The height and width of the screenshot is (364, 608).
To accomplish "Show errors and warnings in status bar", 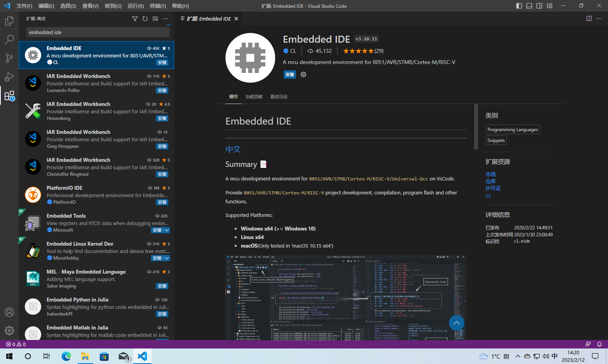I will pyautogui.click(x=16, y=344).
